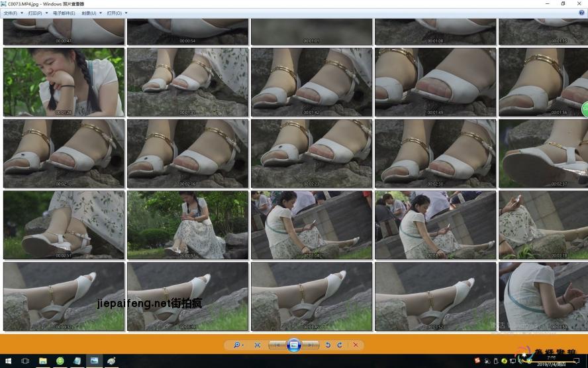Click the 电子邮件(E) menu item

click(64, 13)
